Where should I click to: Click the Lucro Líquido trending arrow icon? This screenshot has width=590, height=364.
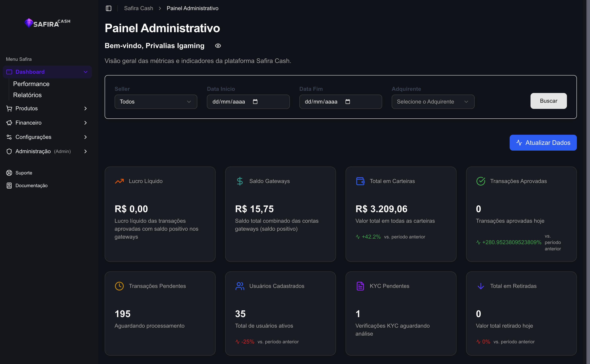pyautogui.click(x=119, y=181)
